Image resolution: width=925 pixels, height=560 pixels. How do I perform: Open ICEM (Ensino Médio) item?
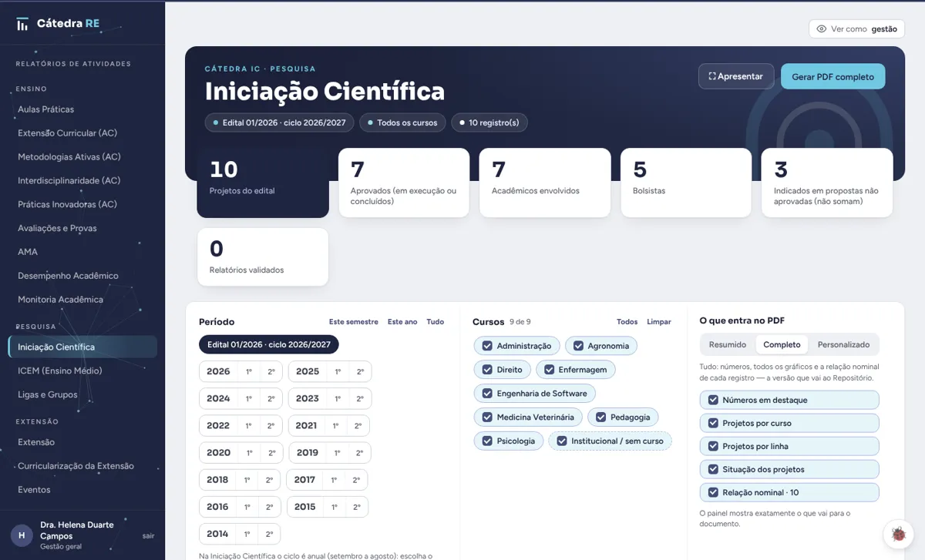82,371
